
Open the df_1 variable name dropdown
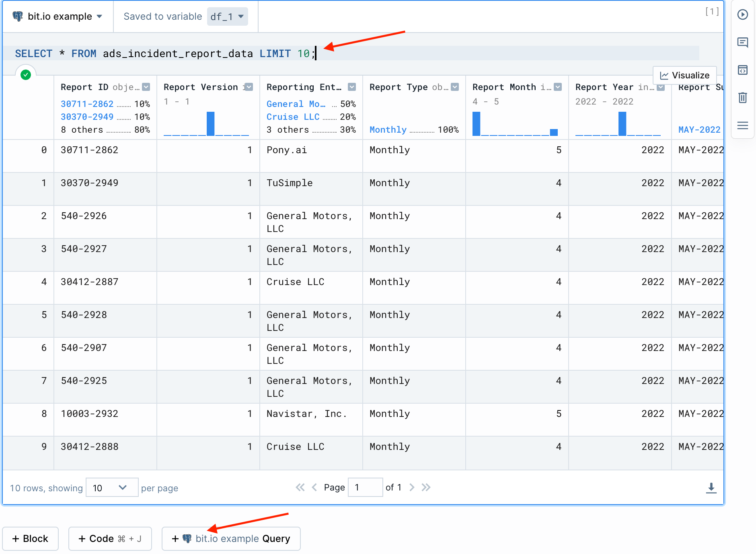click(227, 16)
